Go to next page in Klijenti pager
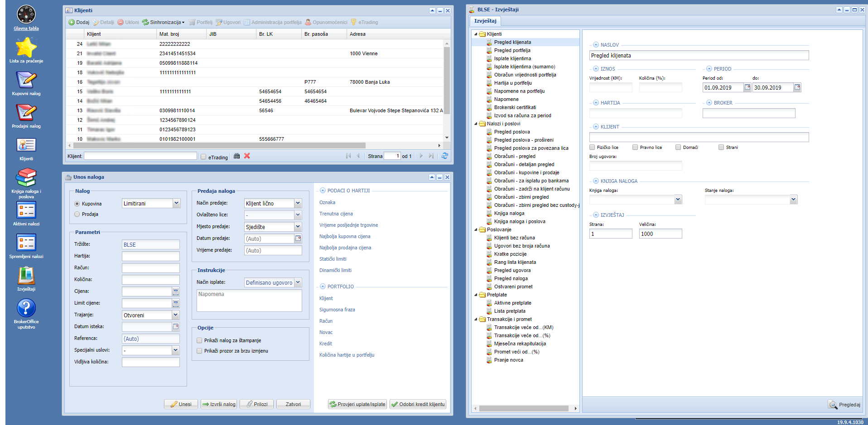Viewport: 868px width, 425px height. coord(421,156)
